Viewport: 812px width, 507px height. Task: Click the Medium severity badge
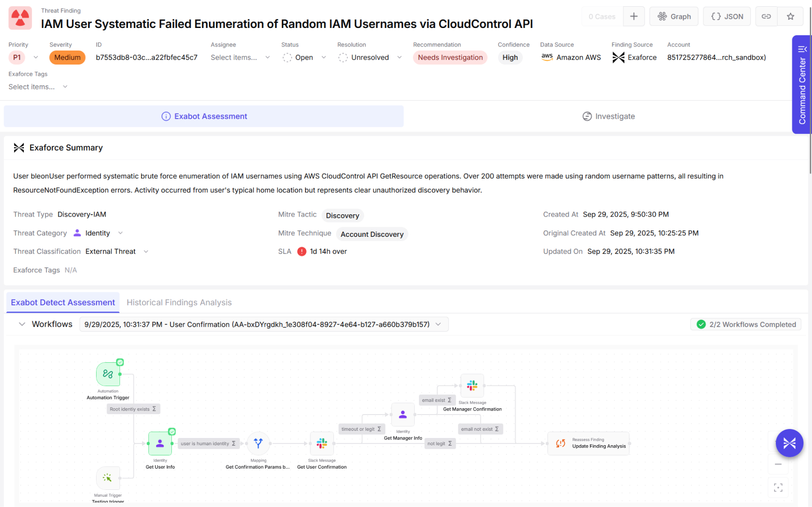click(x=67, y=57)
